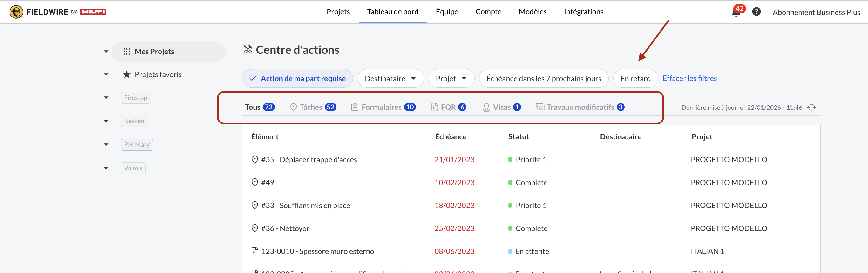Click the Valmis tag

[133, 168]
